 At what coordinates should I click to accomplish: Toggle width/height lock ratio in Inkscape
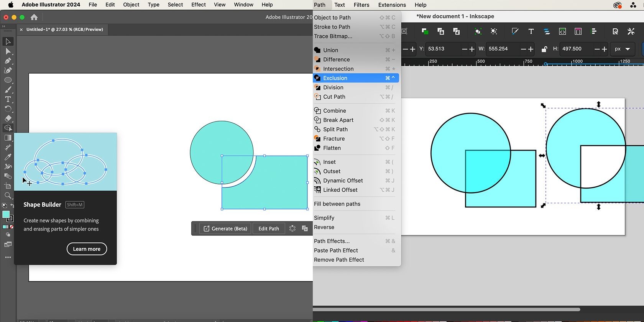point(544,49)
